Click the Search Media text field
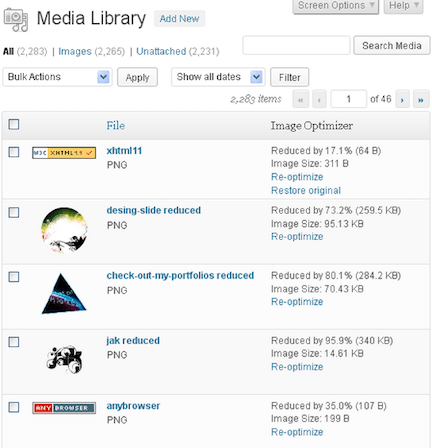 pyautogui.click(x=296, y=45)
